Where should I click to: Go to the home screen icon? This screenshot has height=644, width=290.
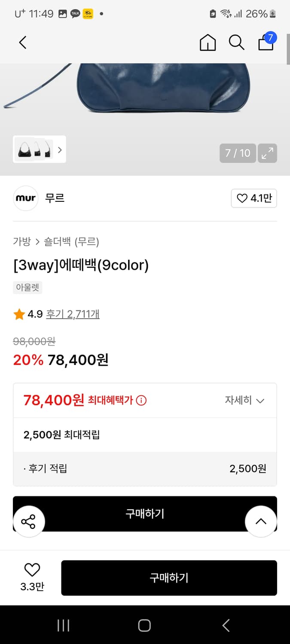click(x=208, y=43)
